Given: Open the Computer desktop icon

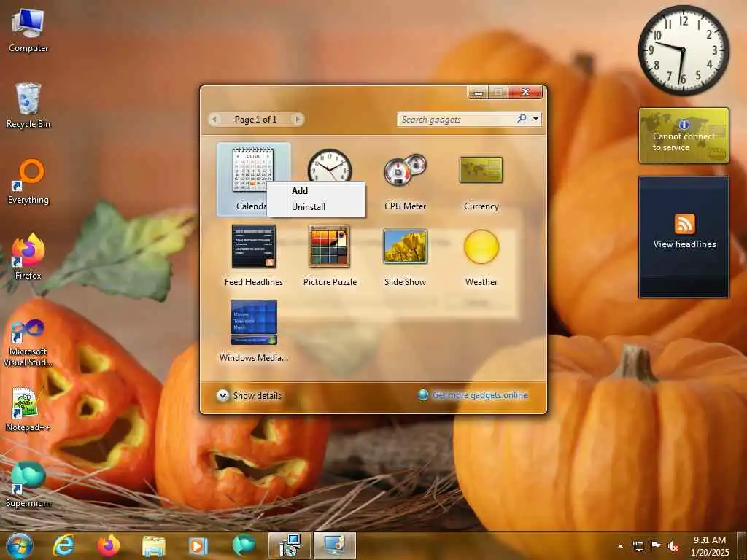Looking at the screenshot, I should pos(28,31).
